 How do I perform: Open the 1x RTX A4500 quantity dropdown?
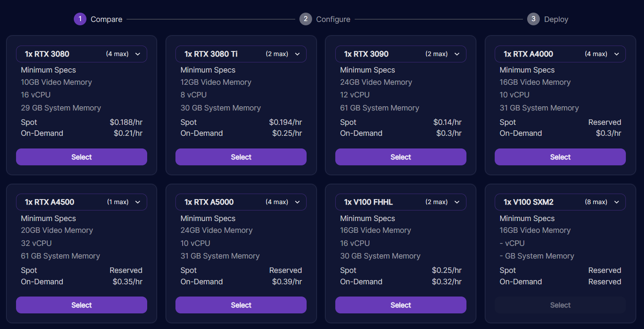coord(81,202)
